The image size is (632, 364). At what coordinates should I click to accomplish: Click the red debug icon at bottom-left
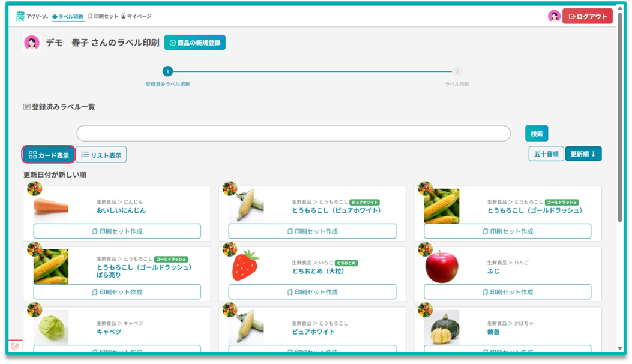15,346
